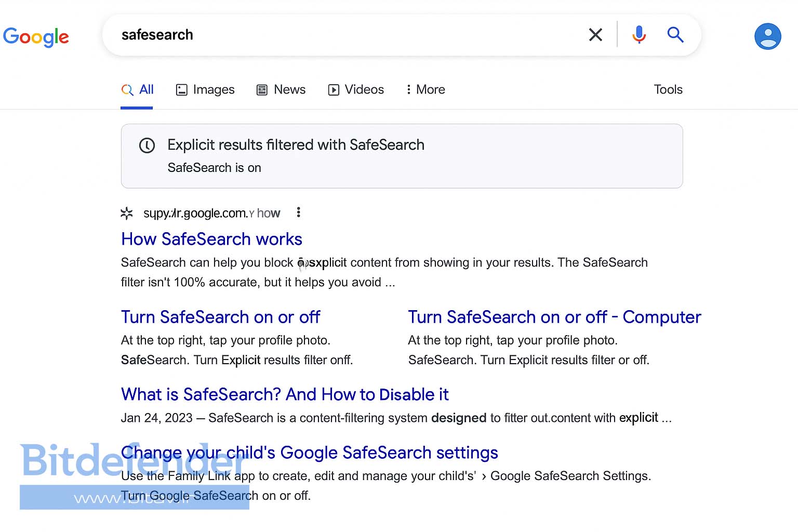Switch to the All tab
This screenshot has width=798, height=532.
(137, 89)
